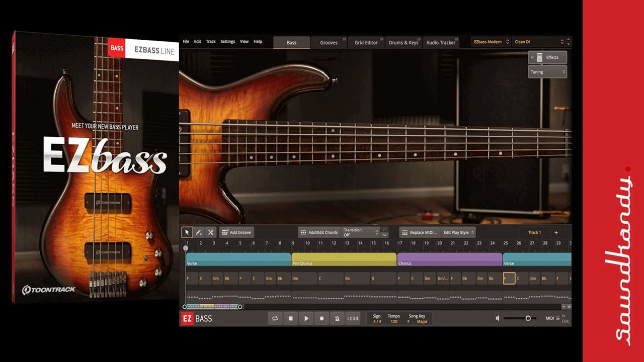Click the MIDI In Out indicator
Viewport: 644px width, 362px height.
[565, 318]
